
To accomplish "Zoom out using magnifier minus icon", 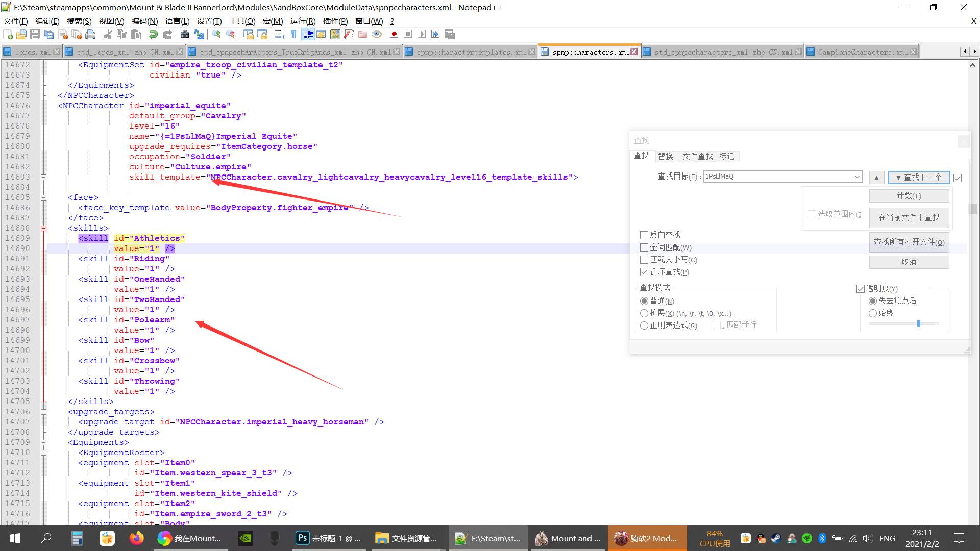I will click(230, 34).
